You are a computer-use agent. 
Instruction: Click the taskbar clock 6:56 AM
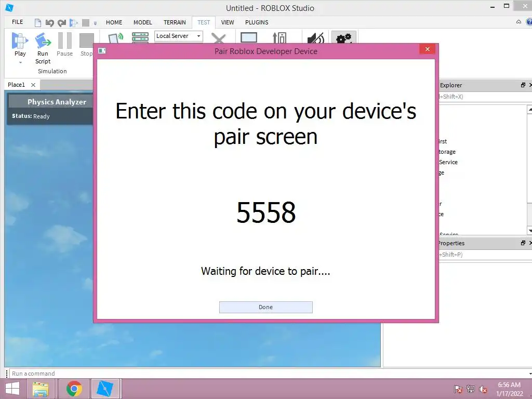(509, 385)
